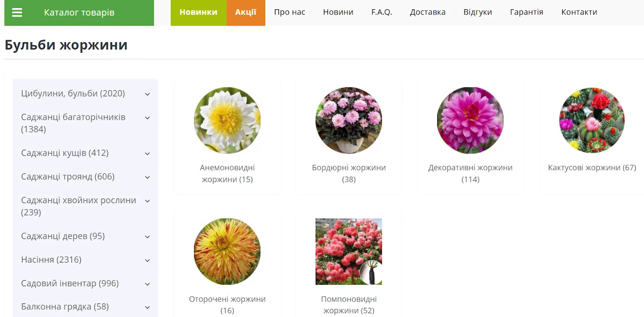This screenshot has width=644, height=317.
Task: Click the Анемоновидні жоржини white flower thumbnail
Action: pyautogui.click(x=227, y=120)
